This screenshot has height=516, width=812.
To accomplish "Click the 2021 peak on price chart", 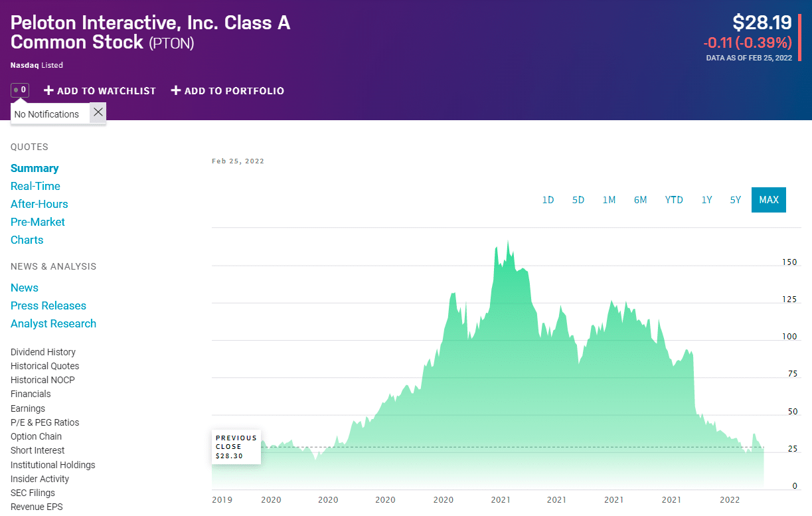I will tap(508, 242).
